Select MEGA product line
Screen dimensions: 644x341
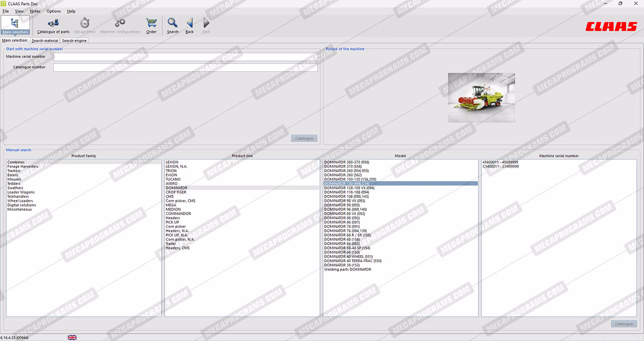click(x=242, y=205)
